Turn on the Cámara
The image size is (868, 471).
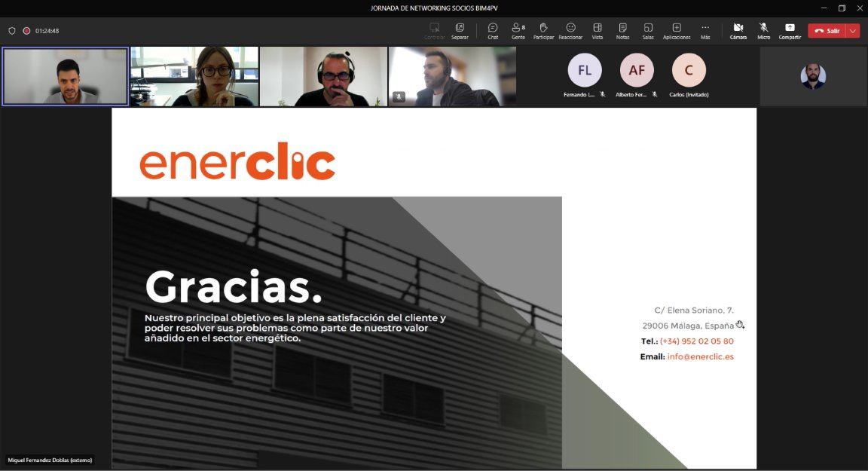point(738,31)
